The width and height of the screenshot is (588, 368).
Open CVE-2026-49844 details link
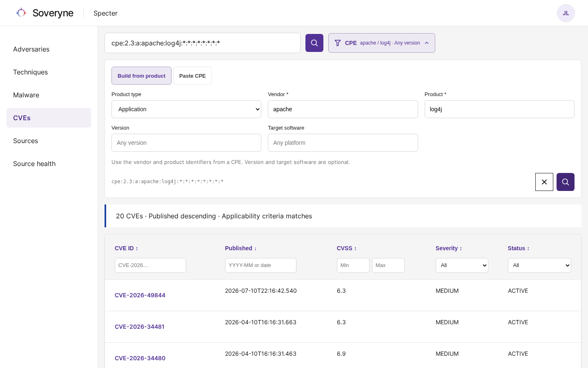click(x=140, y=295)
